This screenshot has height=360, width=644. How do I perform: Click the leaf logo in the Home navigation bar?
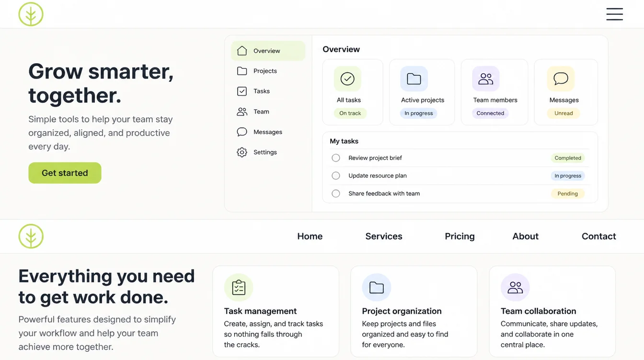[x=31, y=236]
